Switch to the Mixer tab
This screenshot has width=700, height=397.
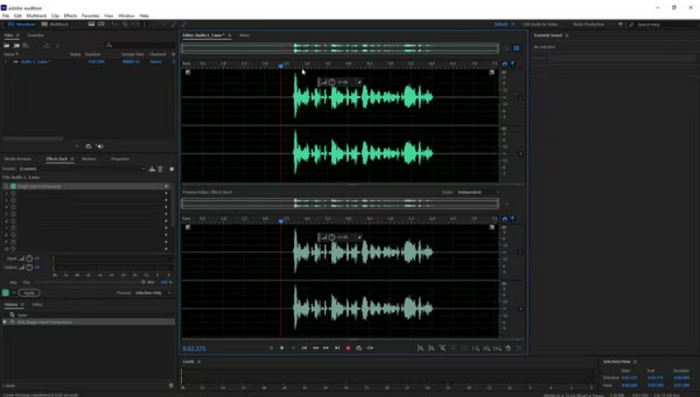[244, 35]
